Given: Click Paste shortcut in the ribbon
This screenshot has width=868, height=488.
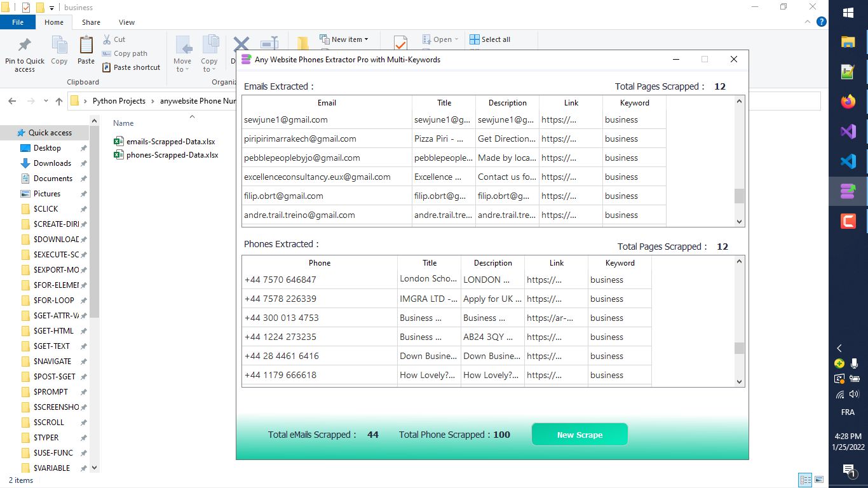Looking at the screenshot, I should 131,67.
